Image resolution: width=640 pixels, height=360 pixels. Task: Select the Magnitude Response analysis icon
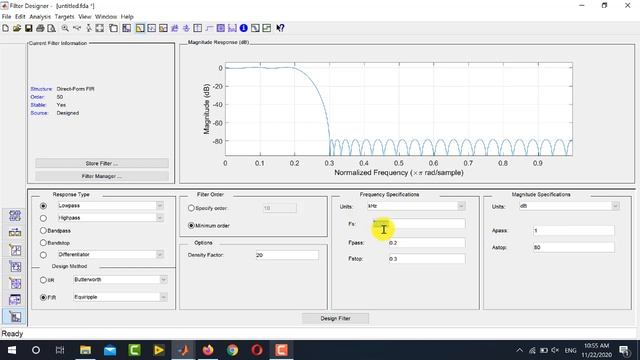(140, 28)
